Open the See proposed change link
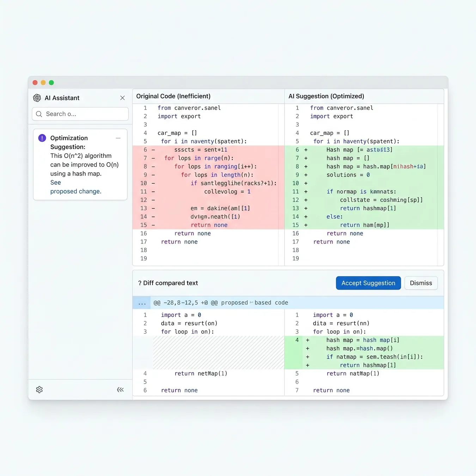 (x=75, y=187)
